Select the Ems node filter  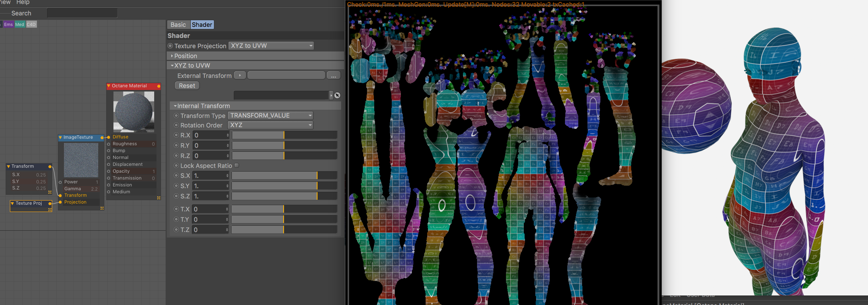pos(8,24)
